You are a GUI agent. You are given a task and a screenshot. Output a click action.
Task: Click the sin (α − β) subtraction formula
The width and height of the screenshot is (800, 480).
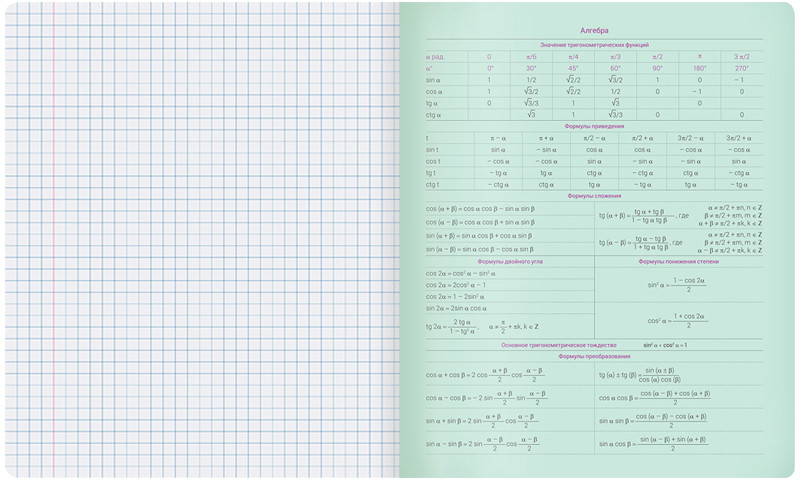[x=479, y=248]
